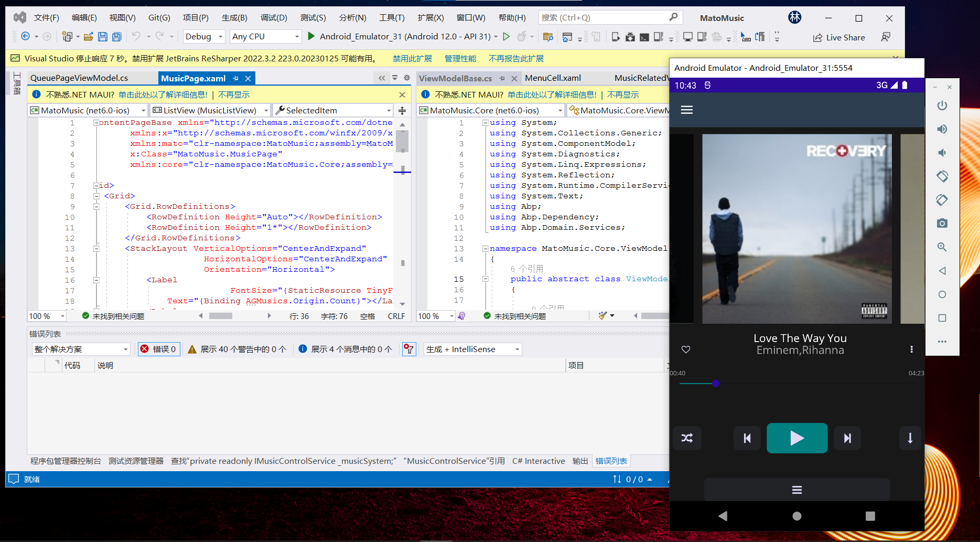The height and width of the screenshot is (542, 980).
Task: Click the emulator power button icon
Action: tap(942, 105)
